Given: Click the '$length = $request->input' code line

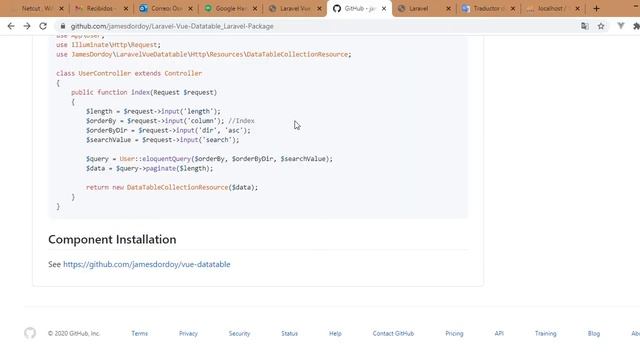Looking at the screenshot, I should point(153,111).
